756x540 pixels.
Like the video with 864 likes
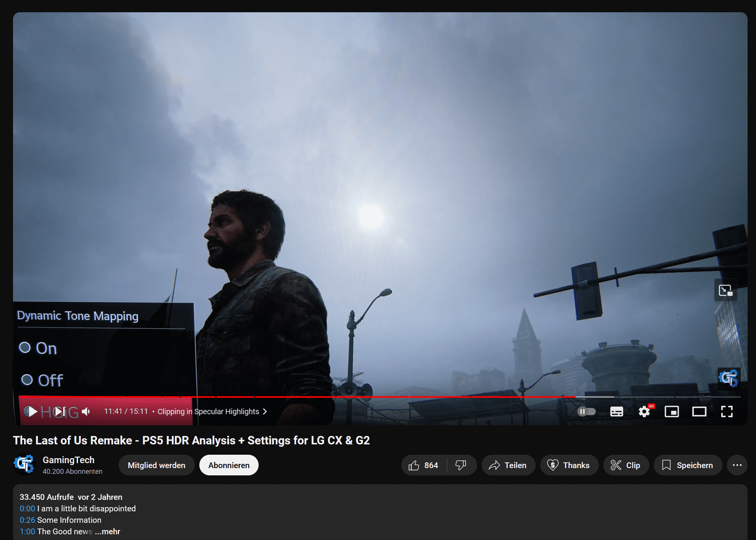point(424,465)
